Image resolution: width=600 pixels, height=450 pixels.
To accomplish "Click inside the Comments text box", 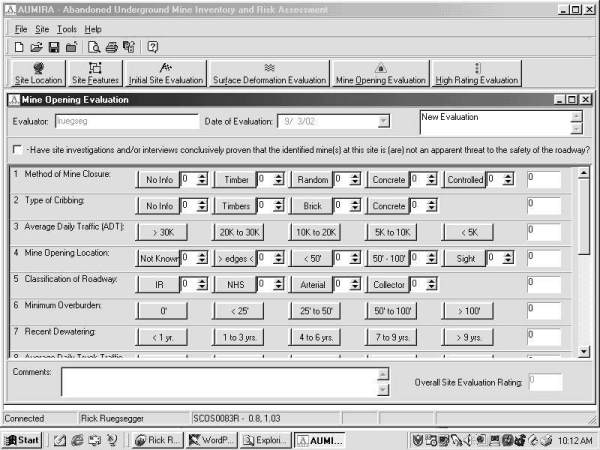I will coord(218,381).
